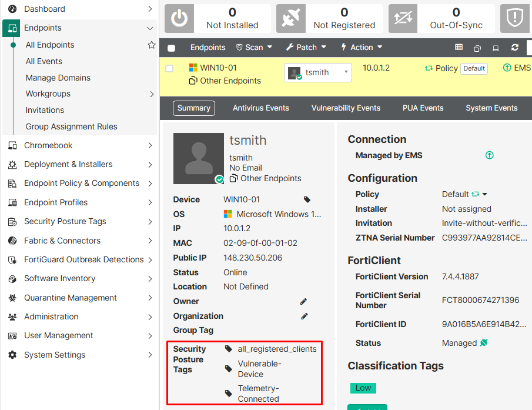The height and width of the screenshot is (410, 532).
Task: Expand the tsmith user selector
Action: [347, 73]
